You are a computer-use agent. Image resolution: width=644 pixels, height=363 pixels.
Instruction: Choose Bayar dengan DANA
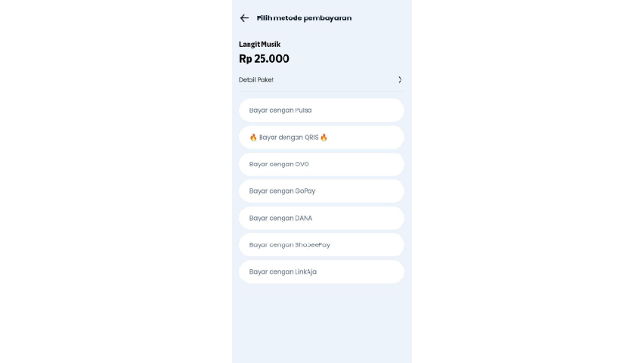pyautogui.click(x=321, y=218)
